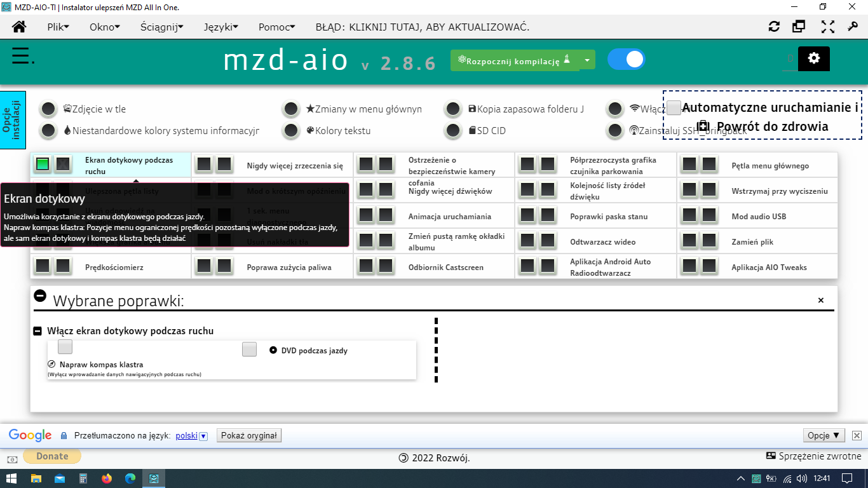The height and width of the screenshot is (488, 868).
Task: Click the home icon in menu bar
Action: pyautogui.click(x=19, y=27)
